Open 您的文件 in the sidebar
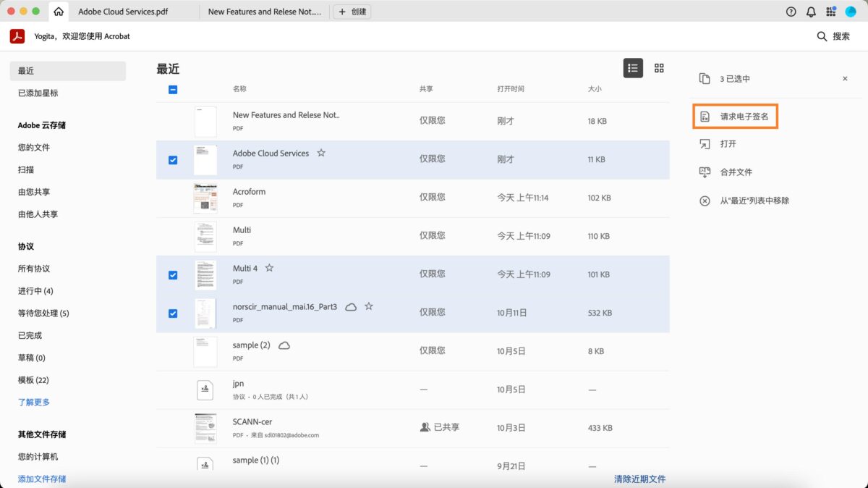Screen dimensions: 868x488 (34, 148)
